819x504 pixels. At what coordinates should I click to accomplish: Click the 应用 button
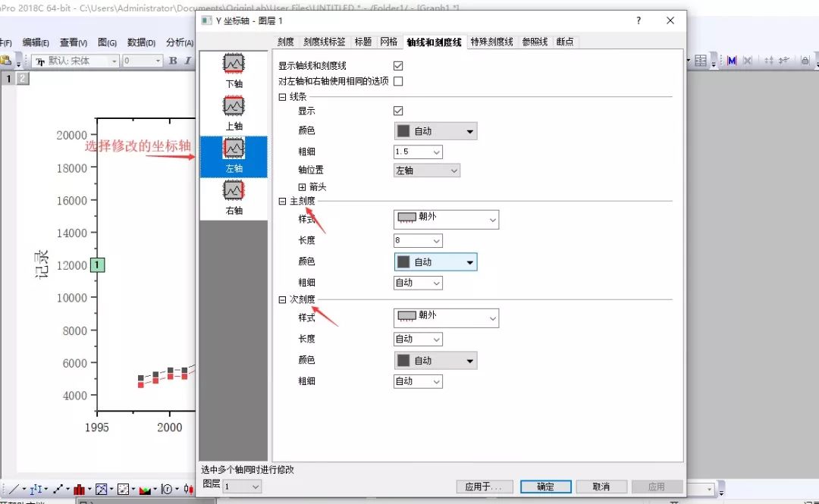[x=657, y=487]
